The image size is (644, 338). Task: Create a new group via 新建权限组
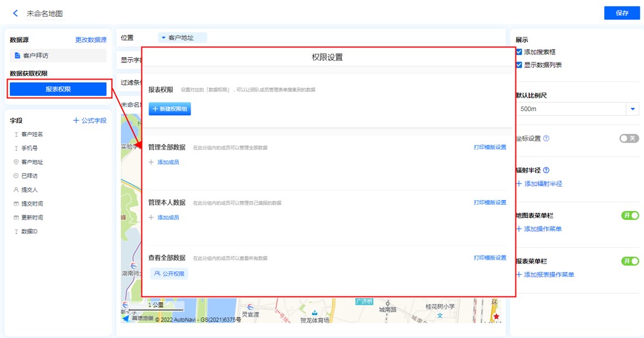point(169,109)
